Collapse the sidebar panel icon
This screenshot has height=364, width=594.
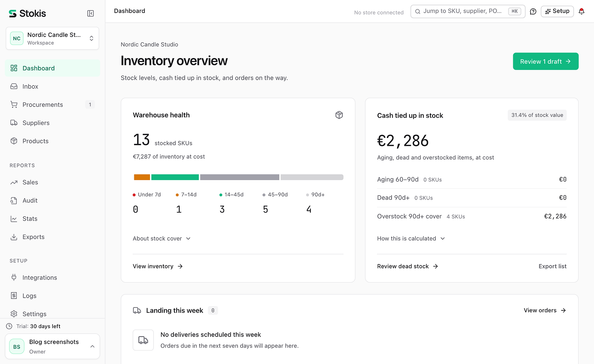click(91, 13)
